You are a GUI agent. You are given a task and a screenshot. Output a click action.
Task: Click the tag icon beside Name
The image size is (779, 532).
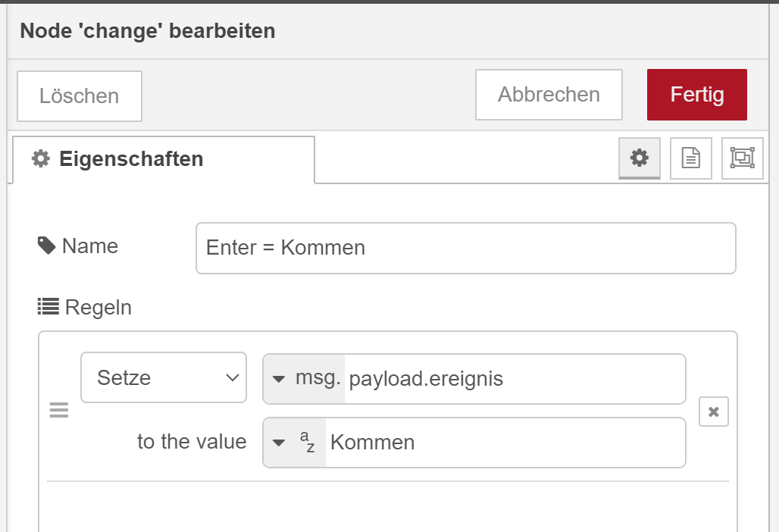[46, 246]
